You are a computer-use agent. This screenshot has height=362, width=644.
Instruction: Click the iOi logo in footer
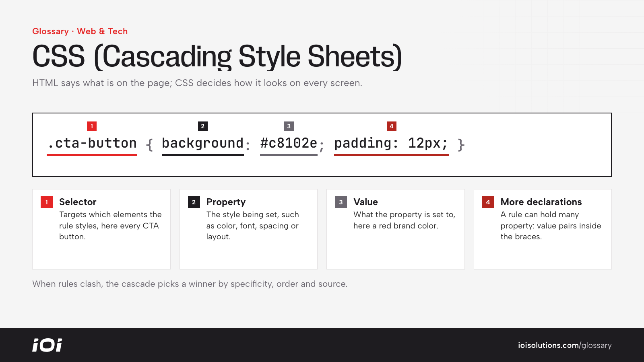(47, 345)
